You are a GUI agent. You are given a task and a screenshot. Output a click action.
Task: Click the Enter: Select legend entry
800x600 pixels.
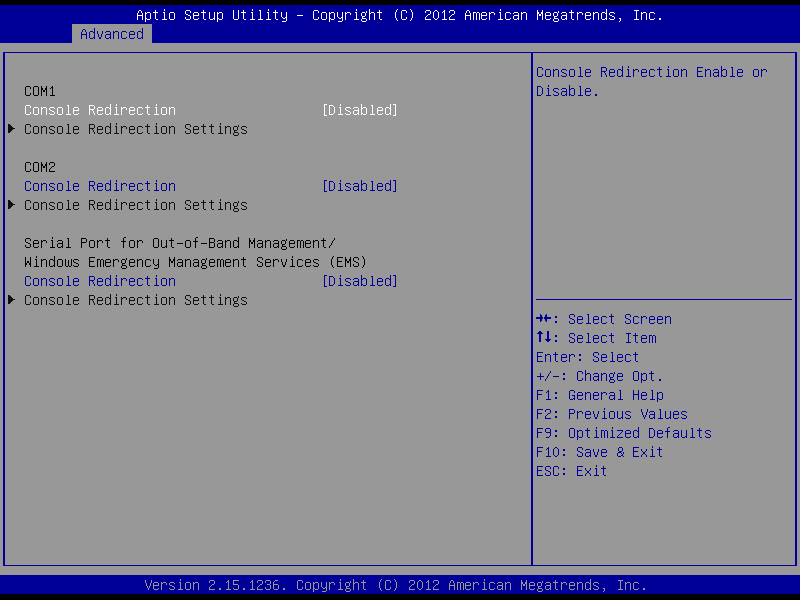588,357
